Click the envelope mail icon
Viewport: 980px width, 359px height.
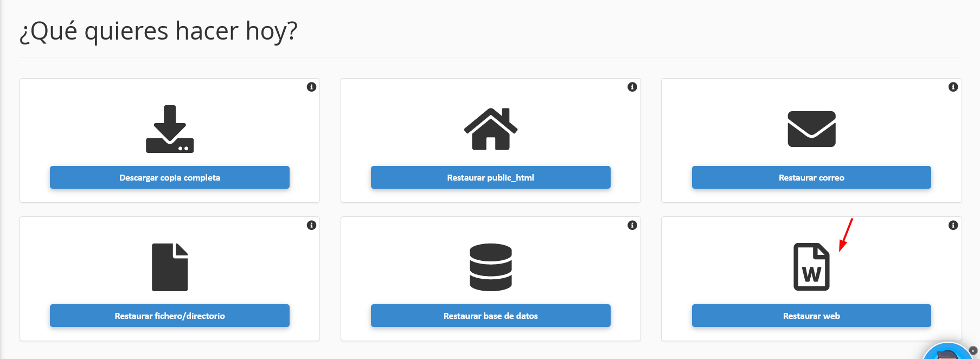coord(811,129)
